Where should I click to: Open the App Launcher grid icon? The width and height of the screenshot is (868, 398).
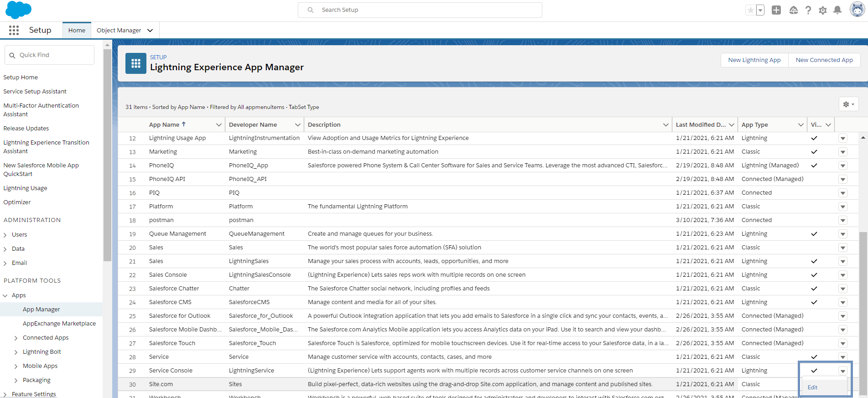(14, 30)
